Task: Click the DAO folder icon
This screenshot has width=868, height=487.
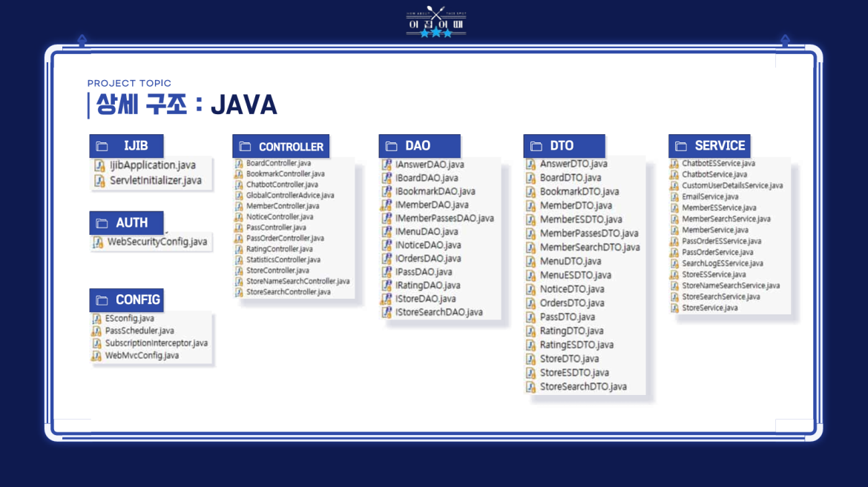Action: 392,146
